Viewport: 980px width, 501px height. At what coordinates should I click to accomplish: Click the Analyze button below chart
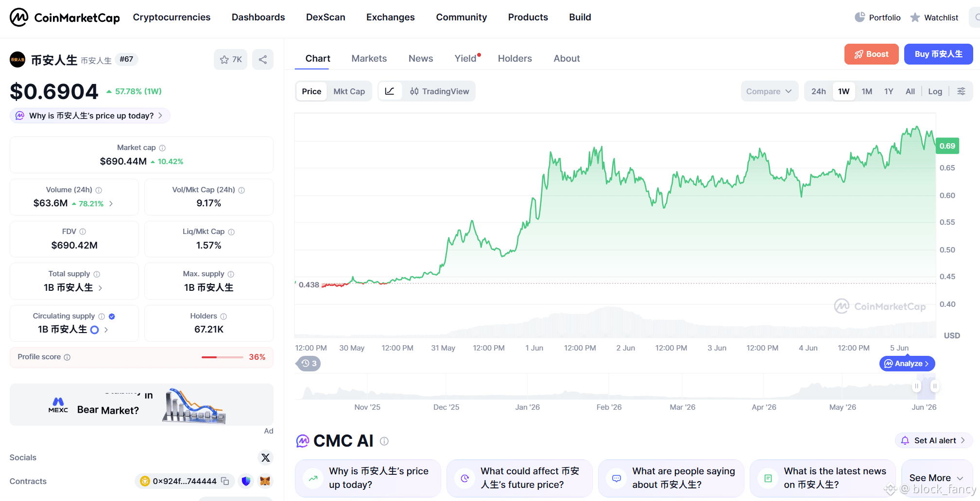click(907, 364)
